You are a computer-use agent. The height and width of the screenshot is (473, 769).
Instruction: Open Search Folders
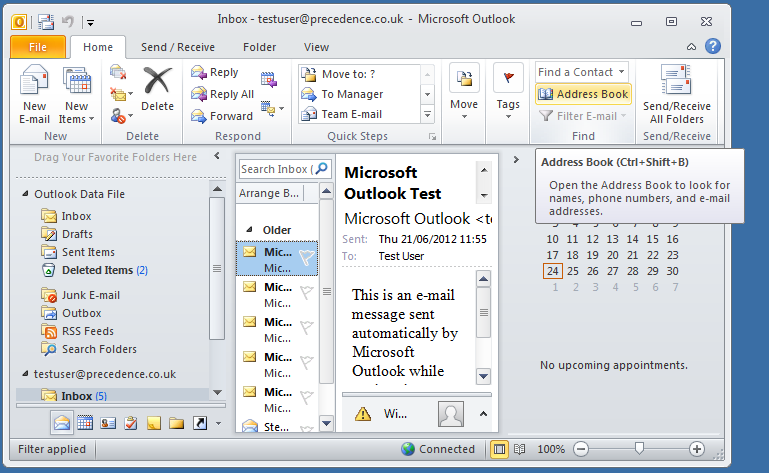(89, 349)
